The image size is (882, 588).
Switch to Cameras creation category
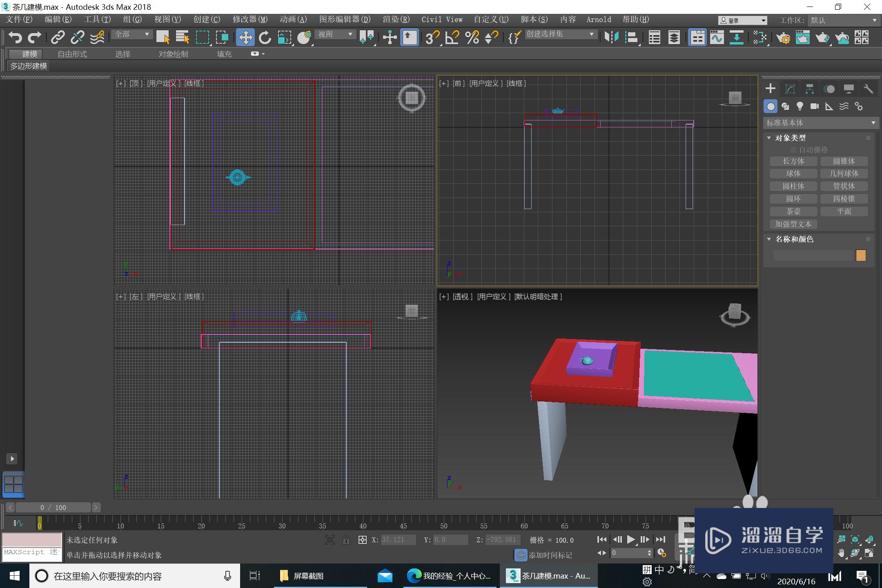coord(815,107)
